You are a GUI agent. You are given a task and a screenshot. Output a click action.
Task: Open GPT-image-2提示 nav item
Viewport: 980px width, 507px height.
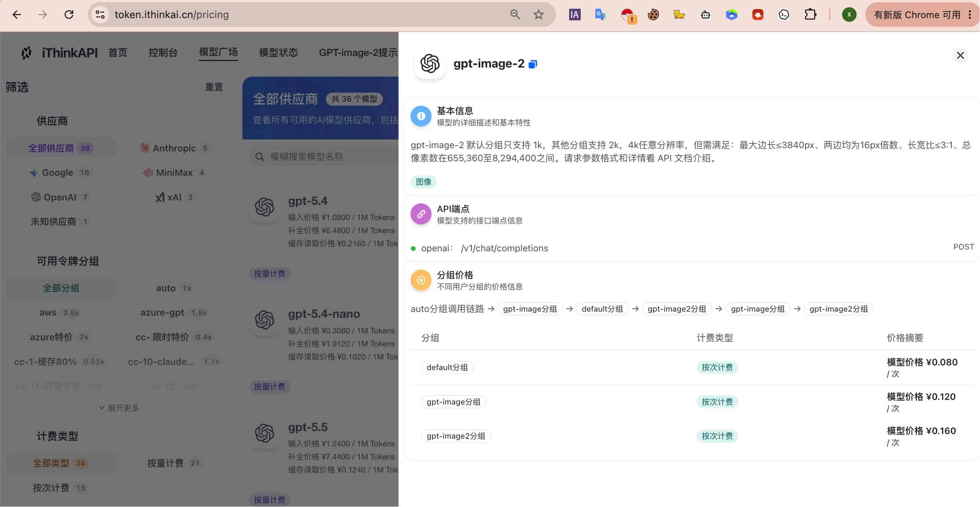[x=358, y=52]
